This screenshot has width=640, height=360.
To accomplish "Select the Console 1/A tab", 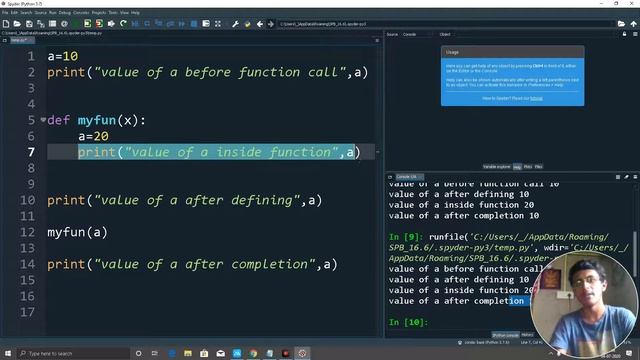I will [409, 177].
